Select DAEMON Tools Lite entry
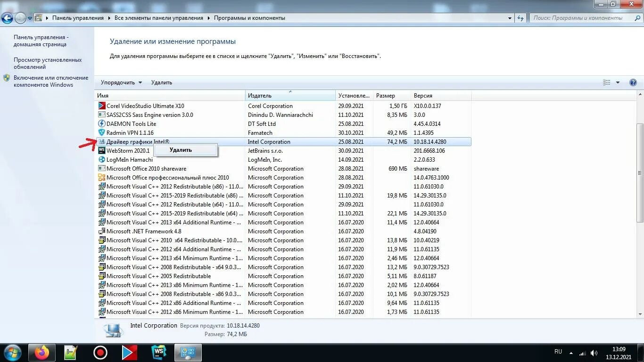 (283, 124)
